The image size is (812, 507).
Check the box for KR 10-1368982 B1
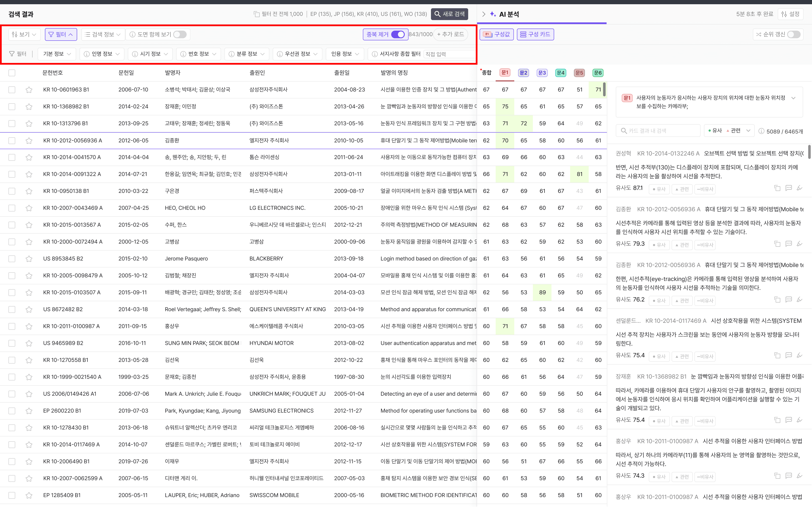point(12,107)
